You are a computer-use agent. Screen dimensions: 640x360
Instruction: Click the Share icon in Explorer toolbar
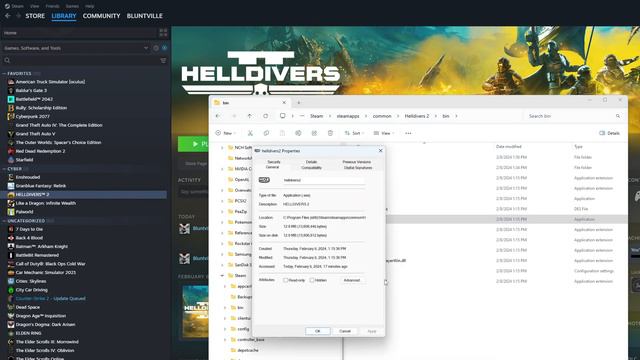(314, 133)
